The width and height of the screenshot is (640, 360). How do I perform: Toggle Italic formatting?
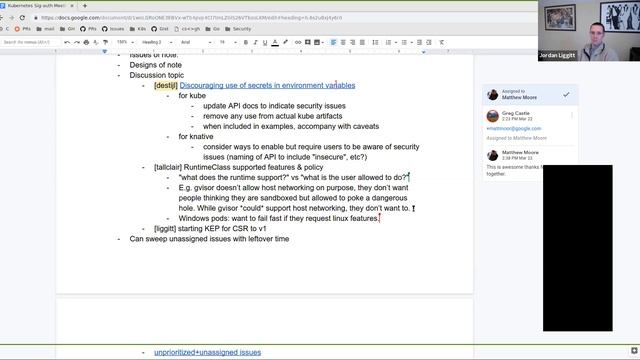click(256, 42)
